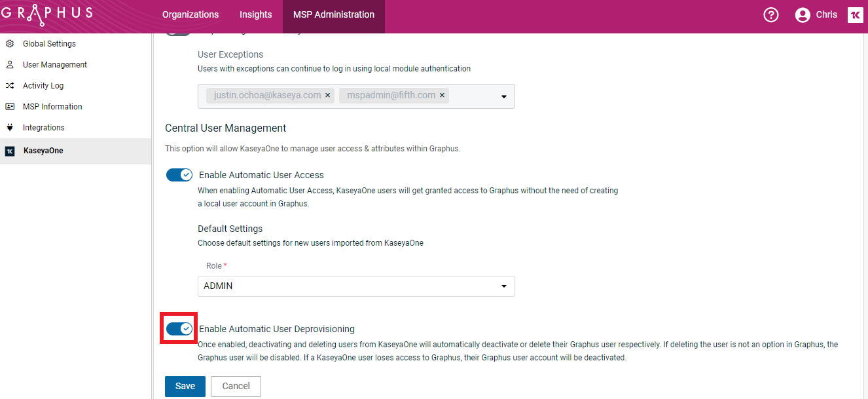
Task: Click the Integrations plug icon
Action: (x=10, y=128)
